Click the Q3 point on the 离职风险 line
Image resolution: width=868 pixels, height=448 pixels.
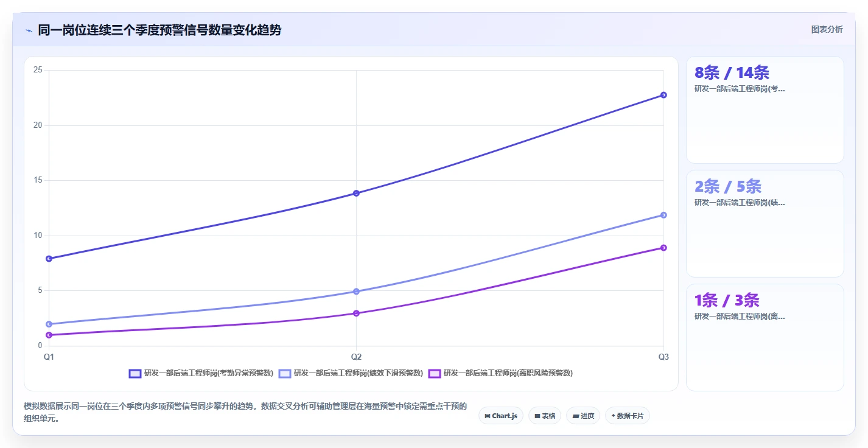click(663, 248)
